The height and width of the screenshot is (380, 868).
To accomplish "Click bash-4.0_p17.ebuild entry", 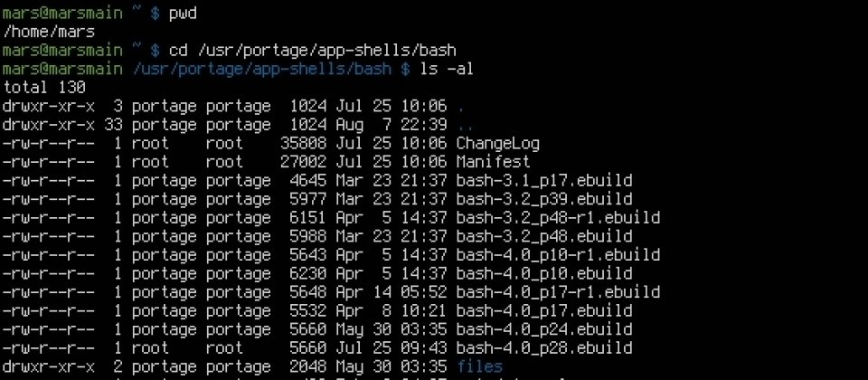I will coord(543,310).
